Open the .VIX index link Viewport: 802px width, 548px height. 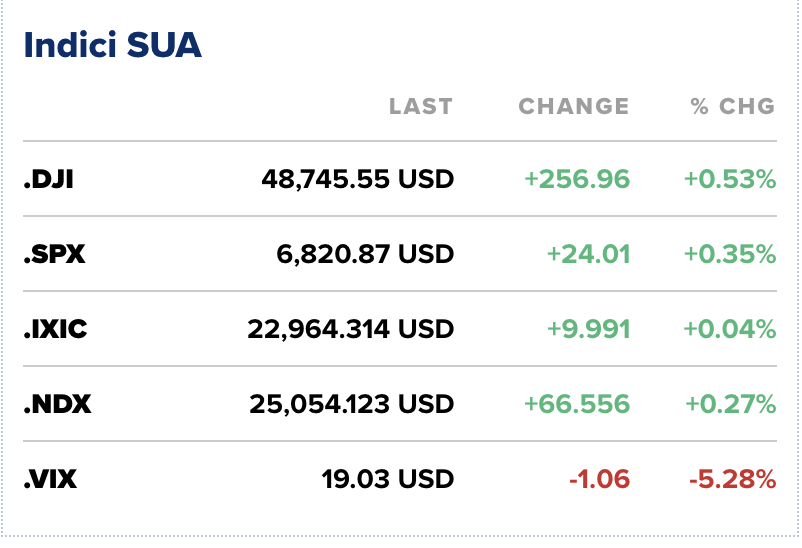tap(50, 479)
